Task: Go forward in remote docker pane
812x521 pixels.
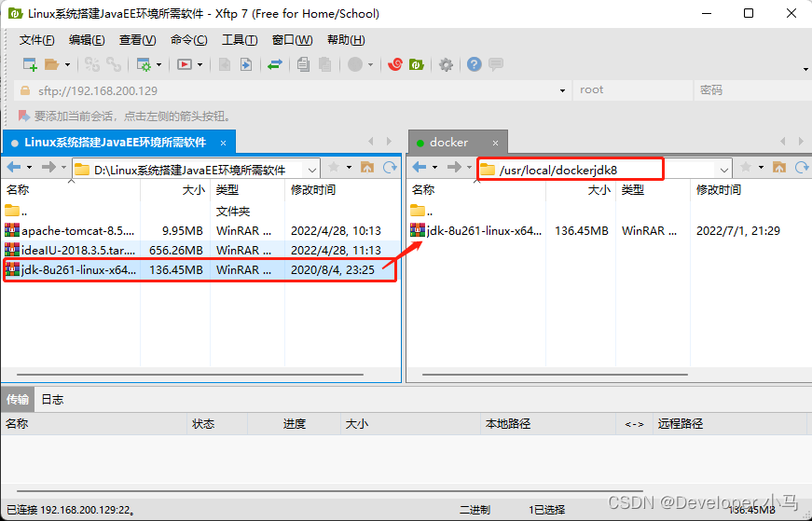Action: tap(454, 167)
